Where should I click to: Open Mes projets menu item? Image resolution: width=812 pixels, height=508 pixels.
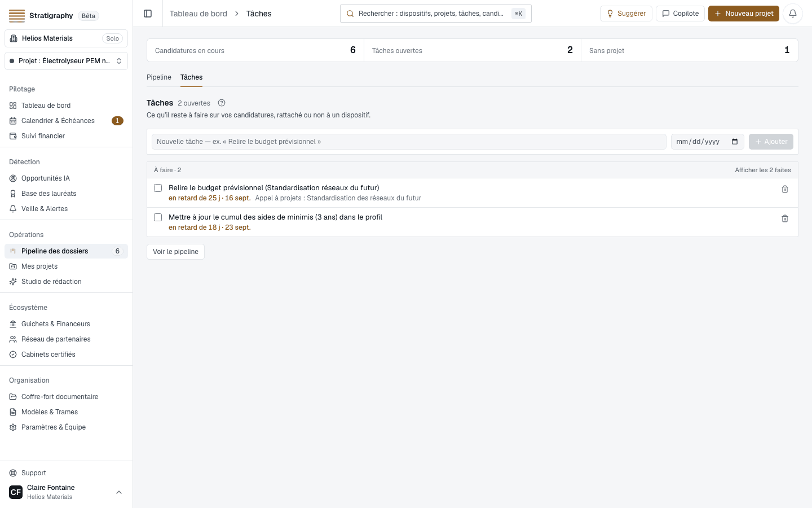coord(66,266)
